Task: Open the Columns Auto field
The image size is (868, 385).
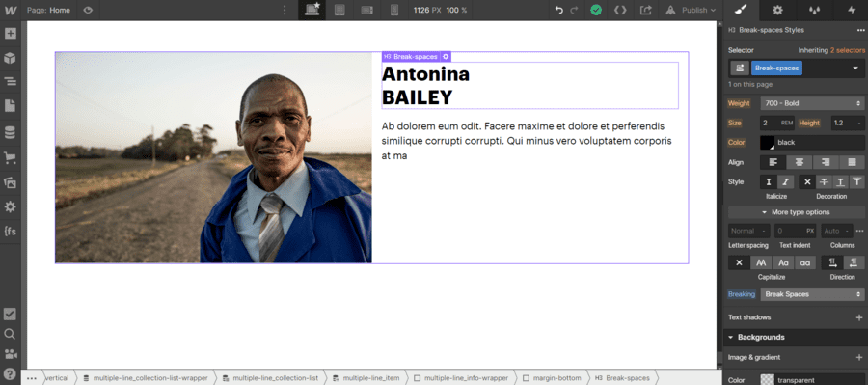Action: [x=835, y=231]
